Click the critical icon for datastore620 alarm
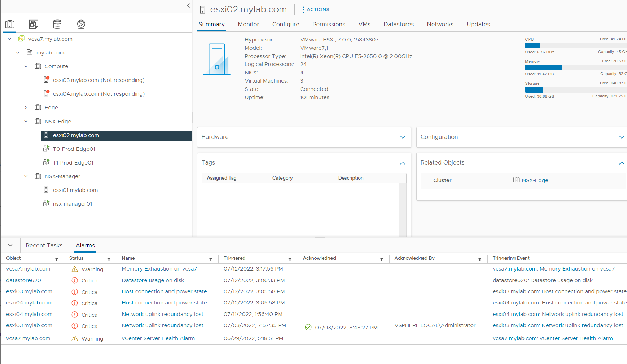The height and width of the screenshot is (364, 627). point(75,280)
